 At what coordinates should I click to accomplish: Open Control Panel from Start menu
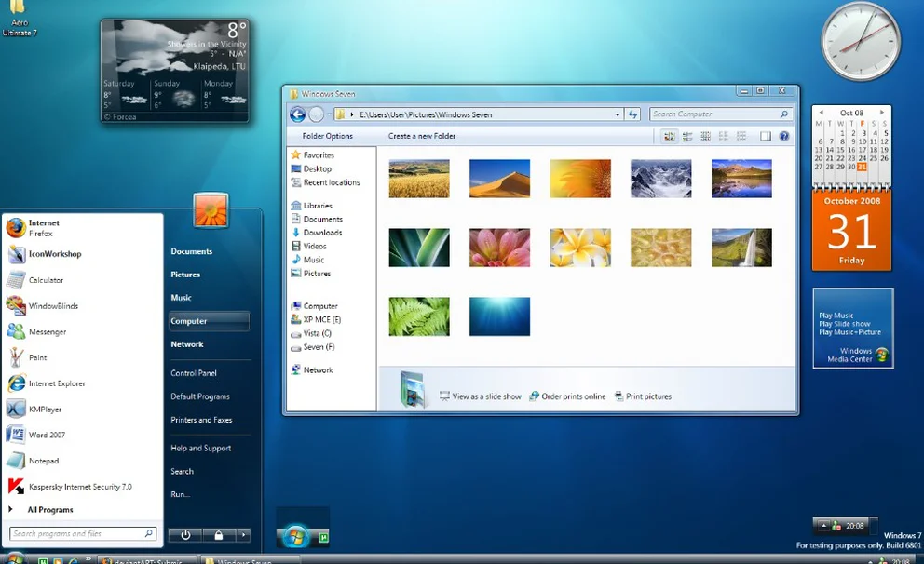pos(194,373)
